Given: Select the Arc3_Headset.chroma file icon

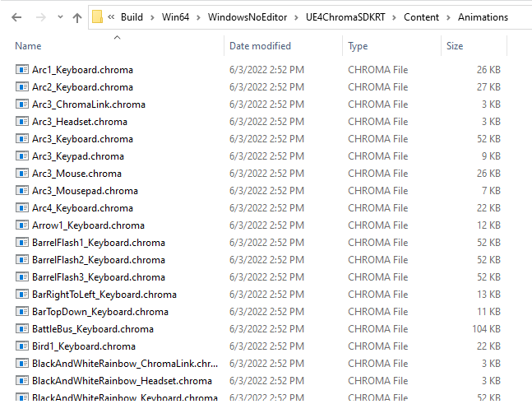Looking at the screenshot, I should tap(22, 122).
